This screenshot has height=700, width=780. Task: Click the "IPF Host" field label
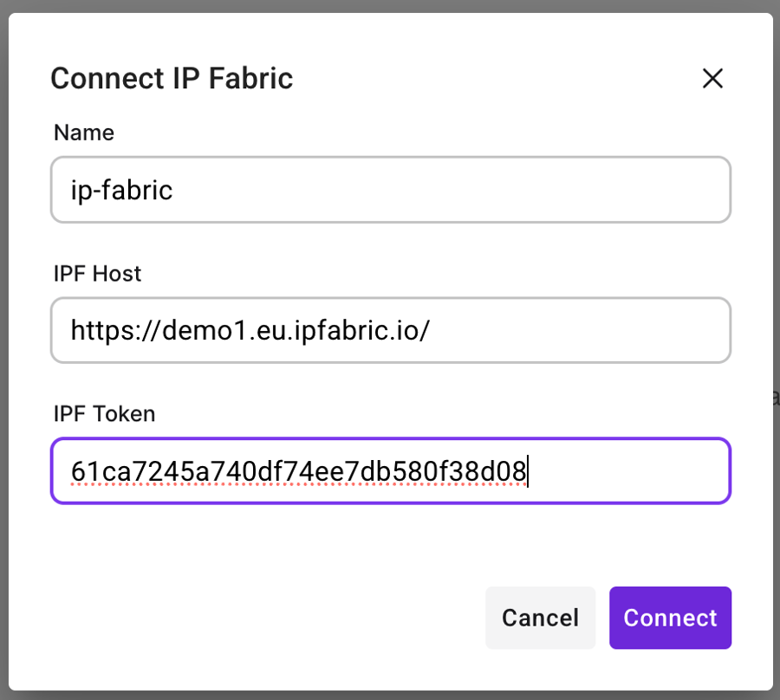pyautogui.click(x=97, y=274)
